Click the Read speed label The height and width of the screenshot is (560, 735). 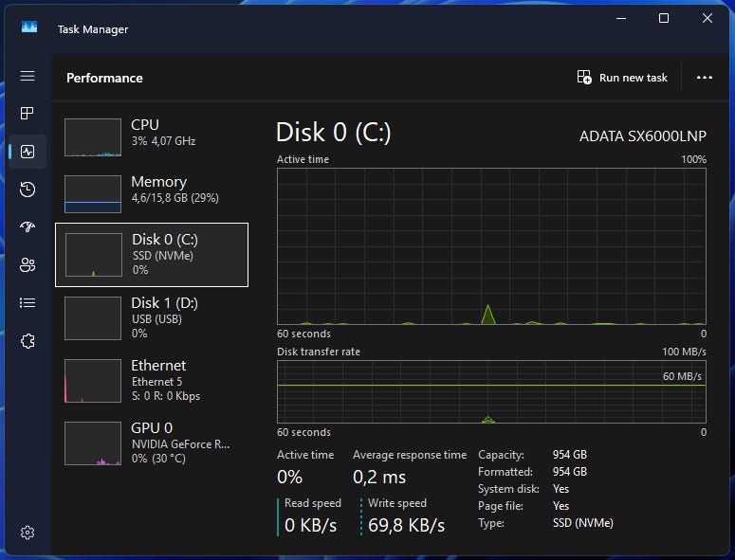(x=313, y=503)
